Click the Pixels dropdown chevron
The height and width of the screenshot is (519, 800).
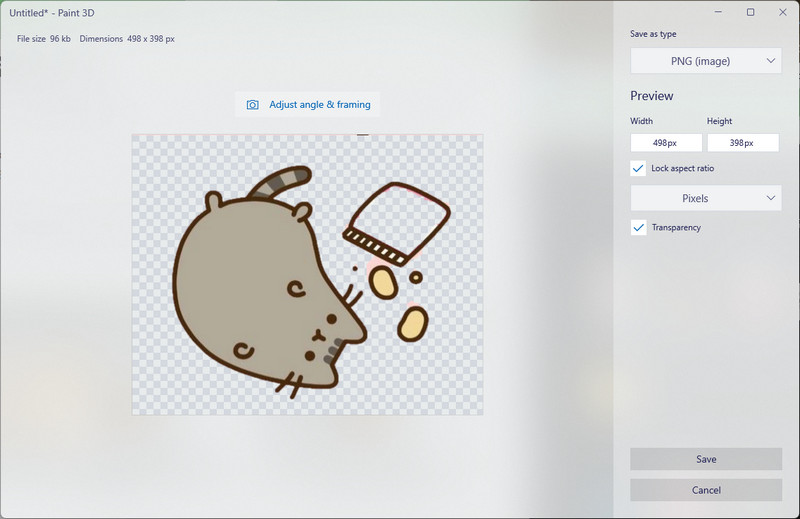770,198
